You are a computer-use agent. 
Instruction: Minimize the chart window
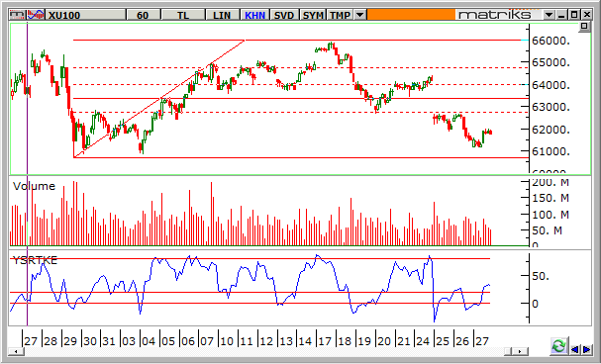[x=562, y=15]
